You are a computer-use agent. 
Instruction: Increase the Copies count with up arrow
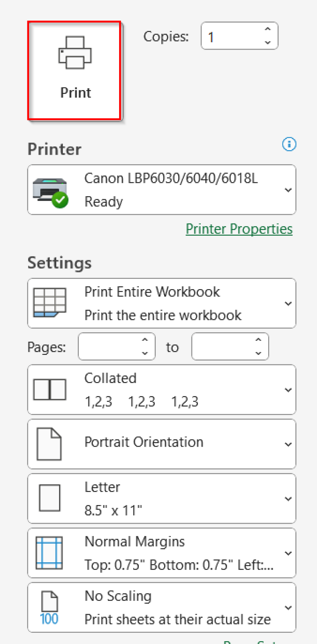(x=268, y=29)
